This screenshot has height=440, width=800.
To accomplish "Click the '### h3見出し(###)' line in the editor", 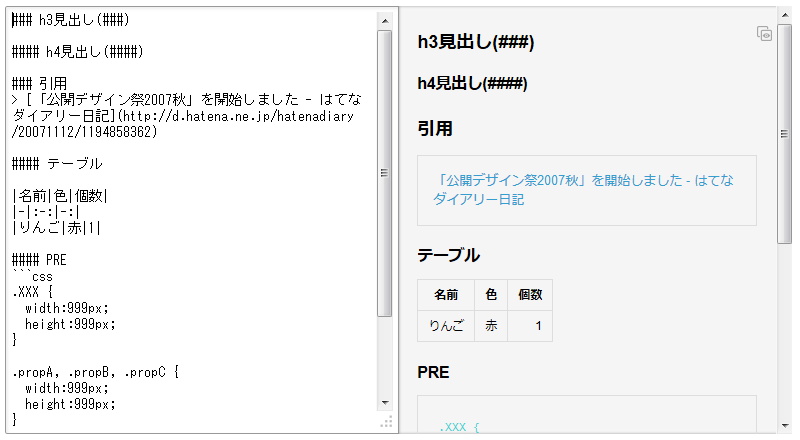I will 71,19.
